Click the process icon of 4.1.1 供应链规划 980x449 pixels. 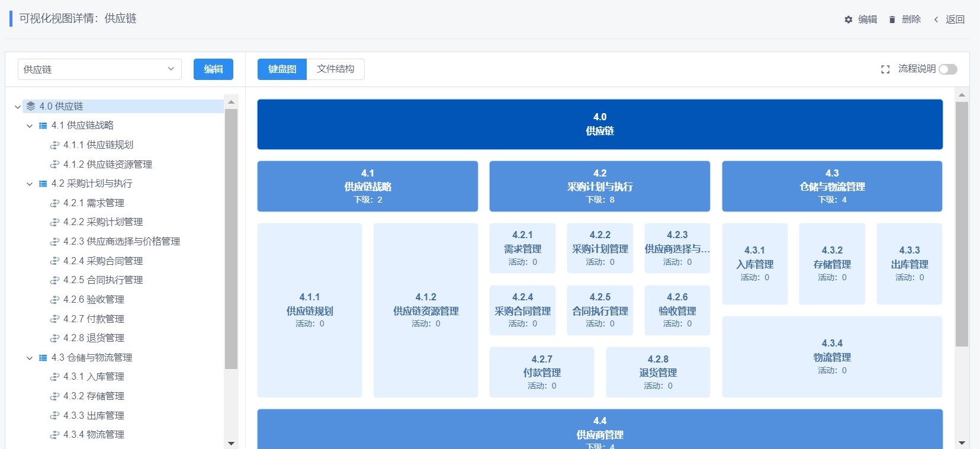[x=54, y=145]
